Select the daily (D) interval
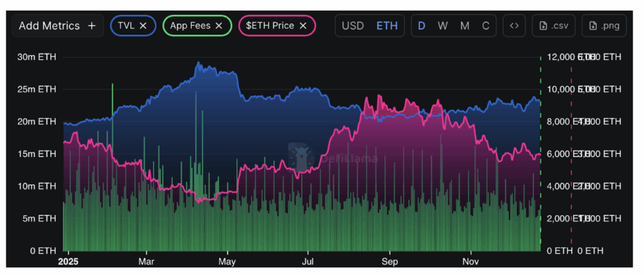644x275 pixels. click(422, 26)
